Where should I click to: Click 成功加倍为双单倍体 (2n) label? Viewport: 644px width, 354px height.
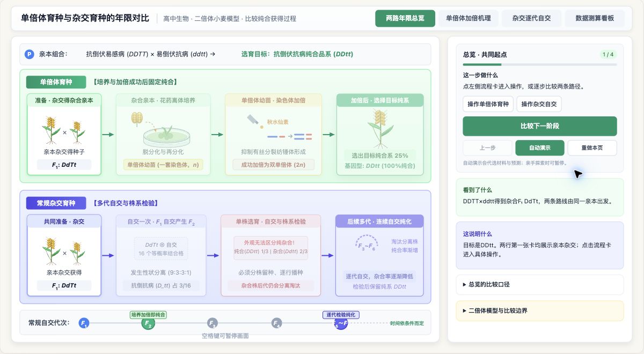(x=273, y=165)
